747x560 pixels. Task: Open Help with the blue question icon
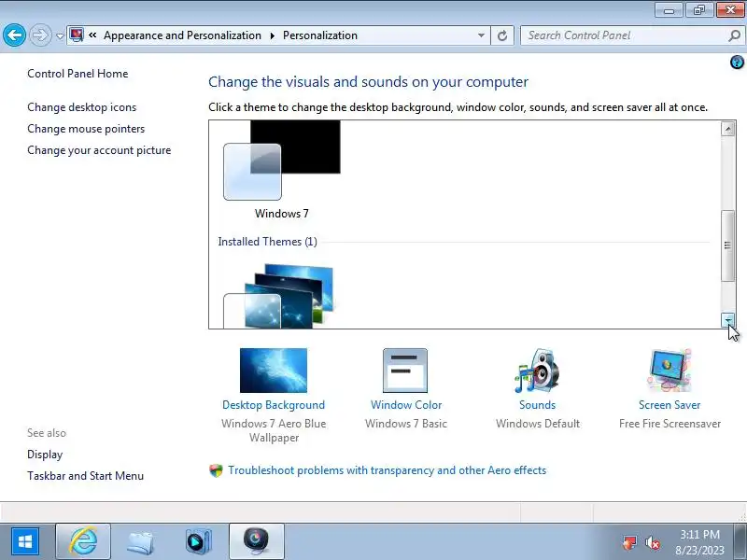click(x=737, y=63)
